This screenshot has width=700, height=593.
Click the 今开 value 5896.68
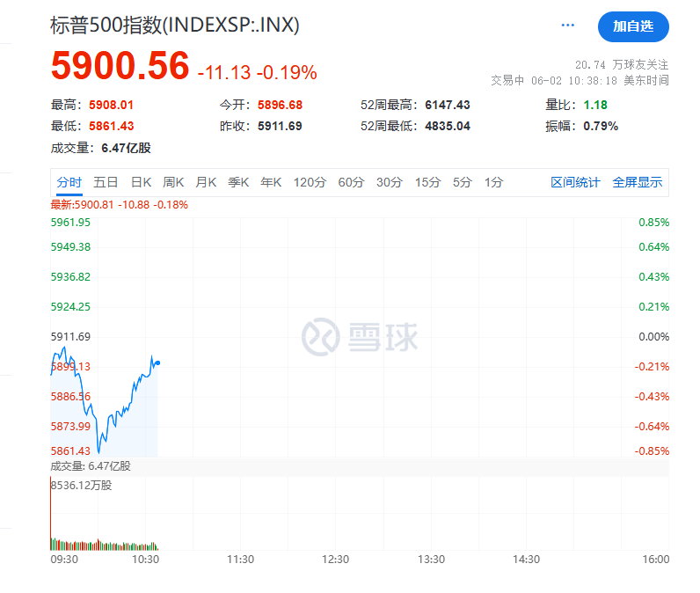click(280, 105)
